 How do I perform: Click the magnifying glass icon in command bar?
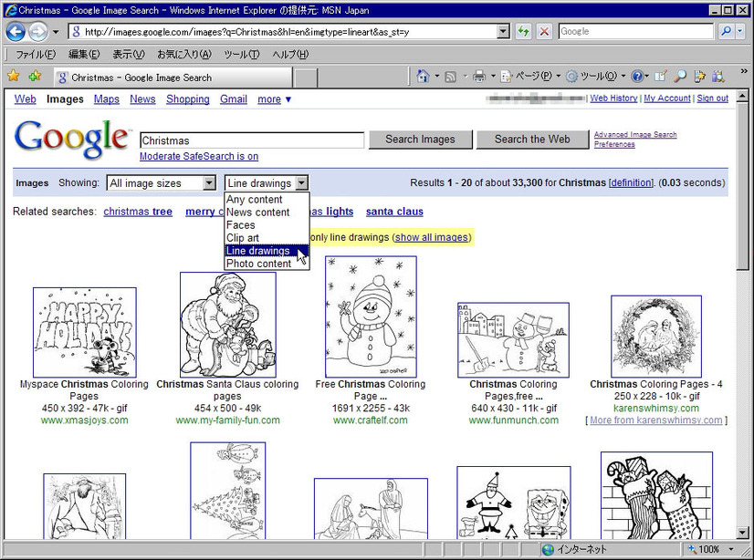pos(679,76)
